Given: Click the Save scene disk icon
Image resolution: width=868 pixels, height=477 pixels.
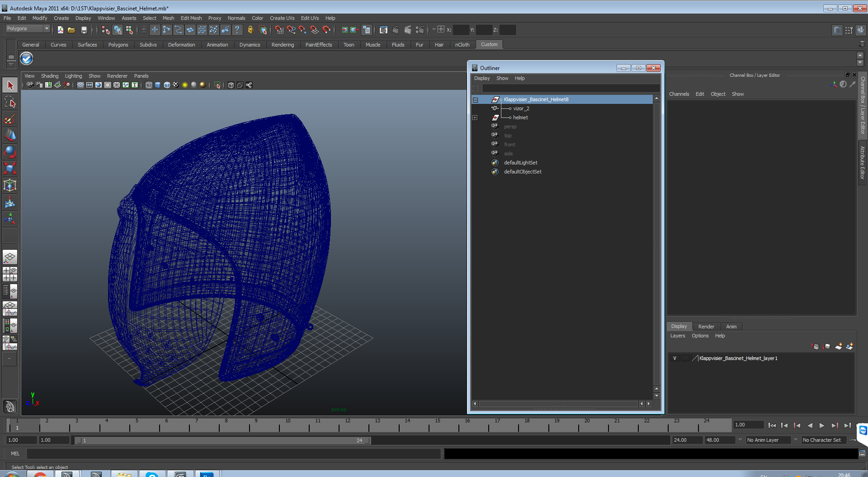Looking at the screenshot, I should click(84, 30).
